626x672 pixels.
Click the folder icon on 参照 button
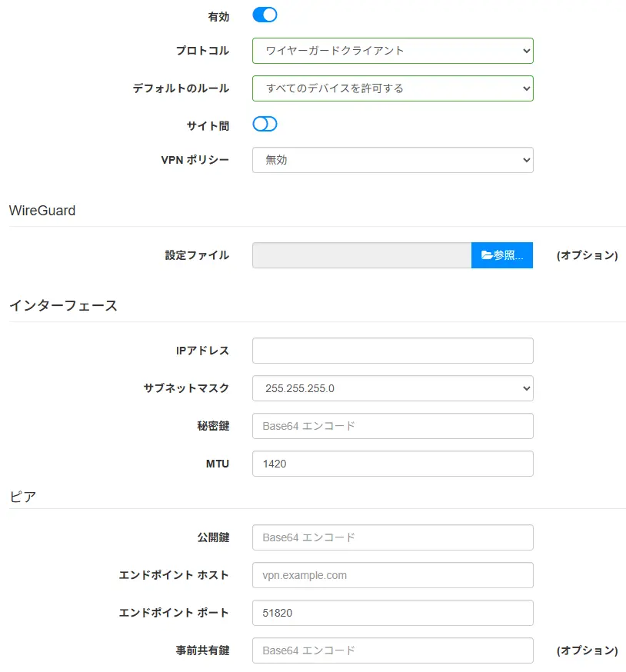(486, 255)
